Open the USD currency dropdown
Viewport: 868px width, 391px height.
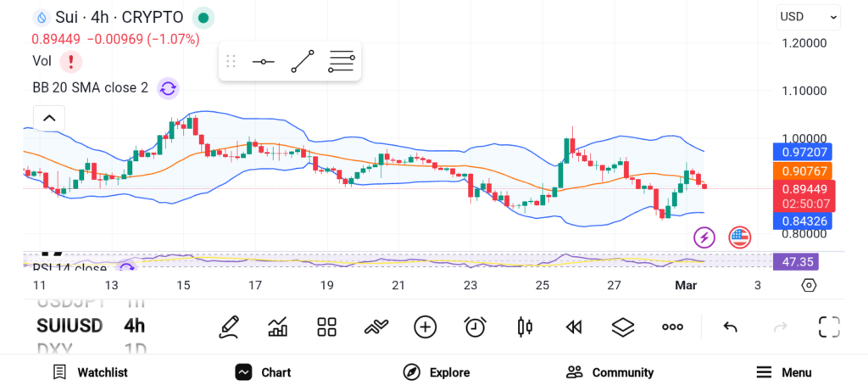(809, 16)
